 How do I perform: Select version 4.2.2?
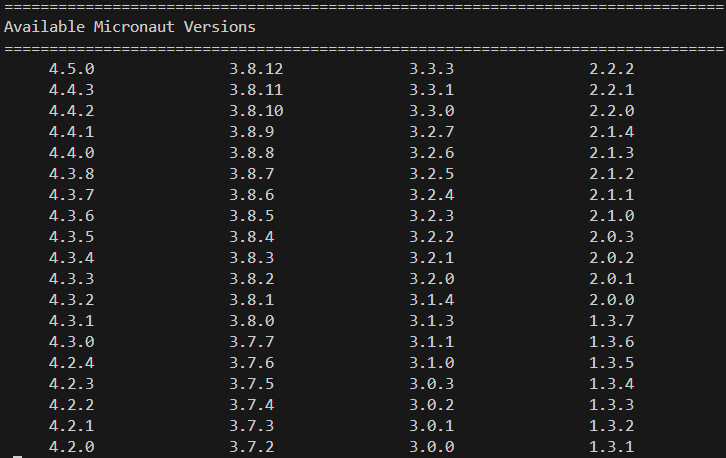(71, 405)
